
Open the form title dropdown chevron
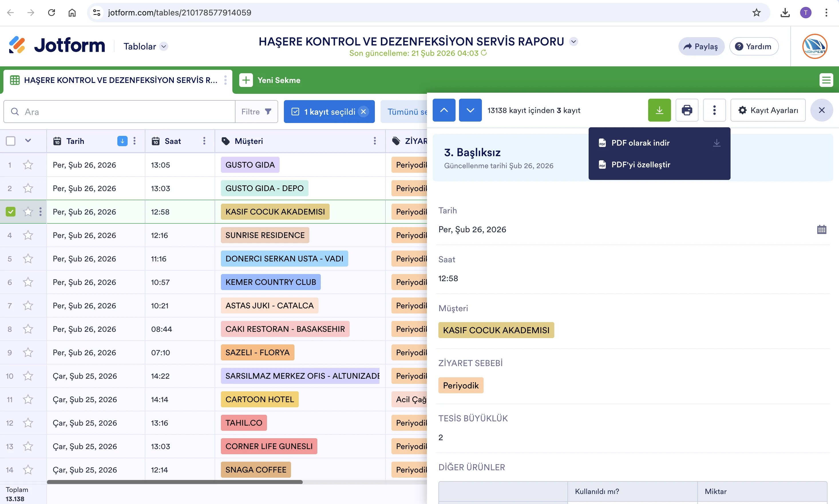(574, 42)
